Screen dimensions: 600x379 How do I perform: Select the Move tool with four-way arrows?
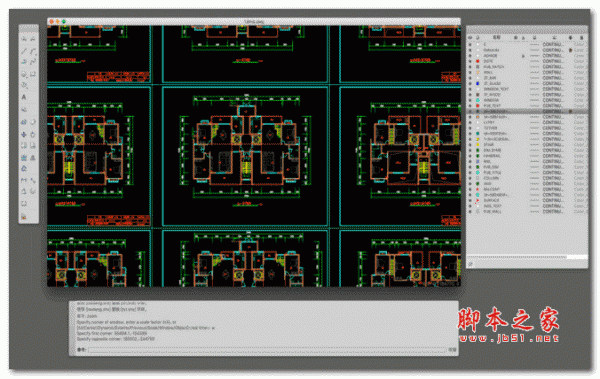pyautogui.click(x=24, y=134)
